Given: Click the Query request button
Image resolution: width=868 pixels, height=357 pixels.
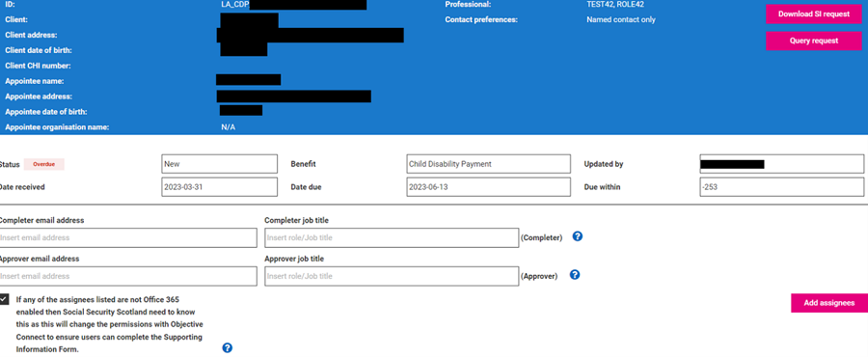Looking at the screenshot, I should tap(813, 41).
